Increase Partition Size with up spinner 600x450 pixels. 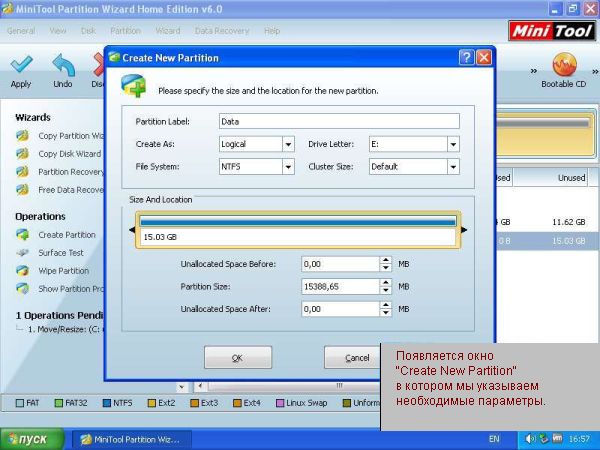coord(386,283)
